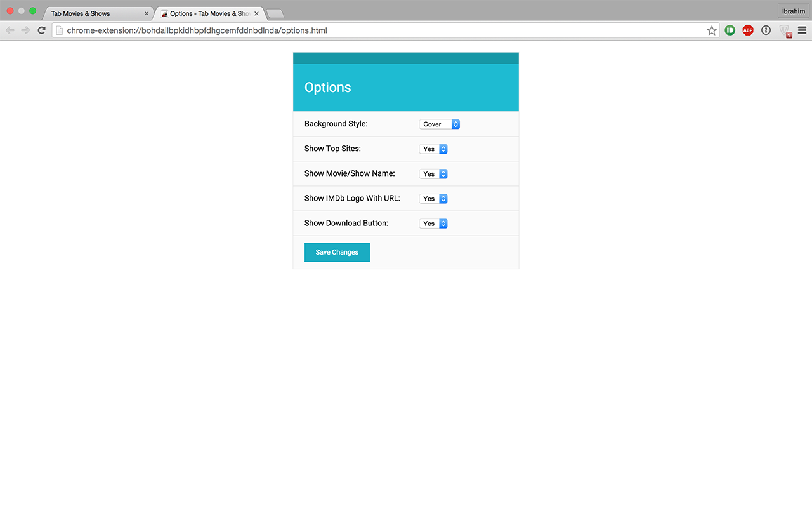Screen dimensions: 812x508
Task: Close the Options tab
Action: [256, 13]
